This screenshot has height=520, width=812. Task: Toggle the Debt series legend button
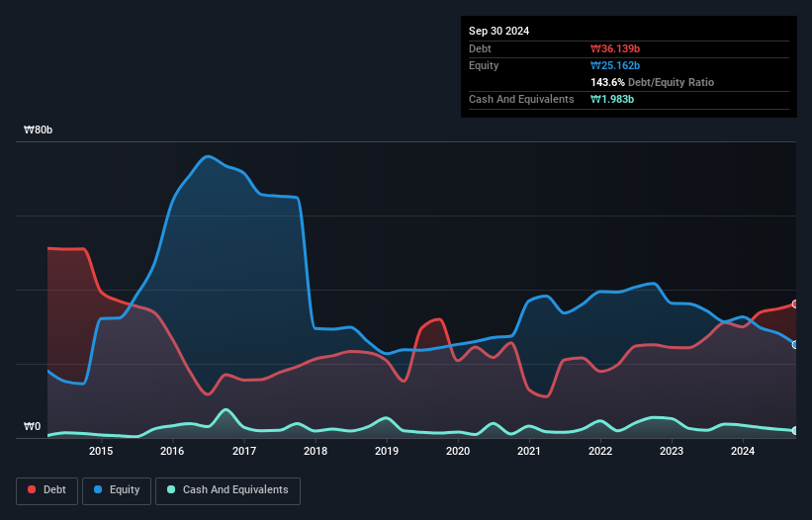47,490
